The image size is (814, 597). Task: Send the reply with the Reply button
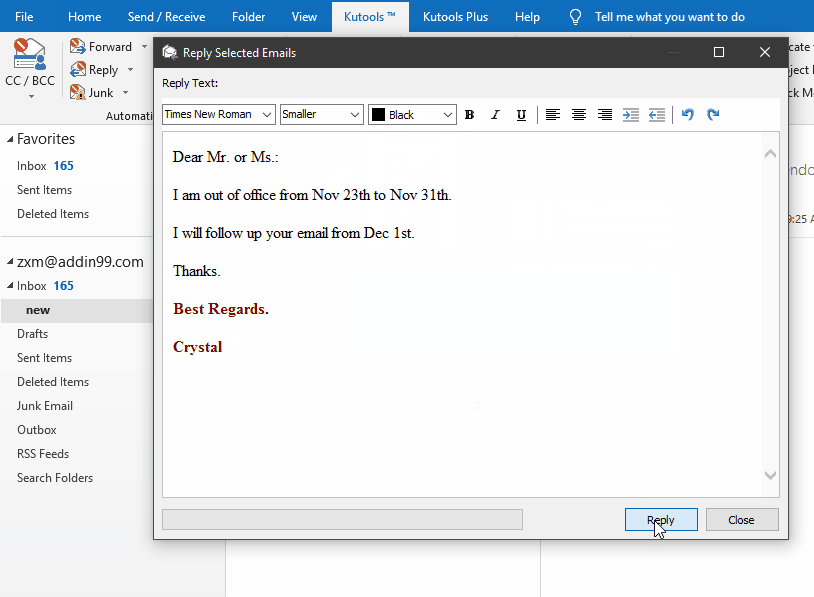click(x=661, y=519)
